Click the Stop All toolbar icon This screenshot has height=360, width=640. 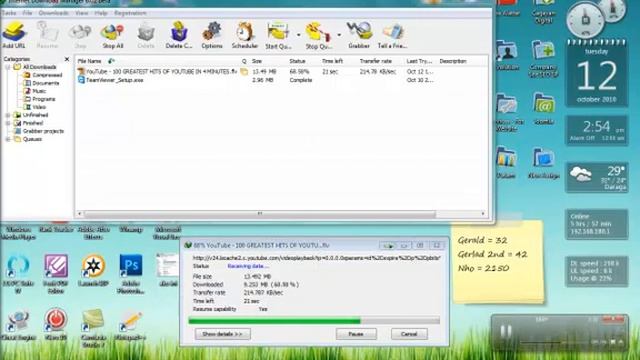113,36
